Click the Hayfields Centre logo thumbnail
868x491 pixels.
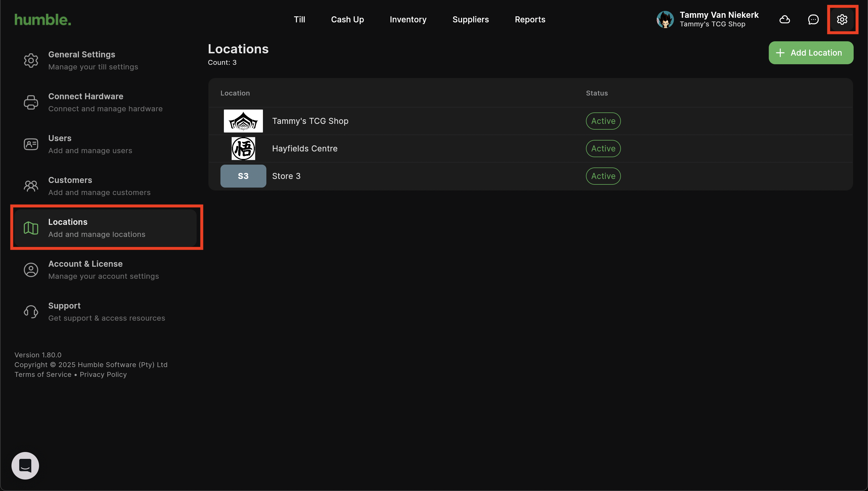coord(243,148)
